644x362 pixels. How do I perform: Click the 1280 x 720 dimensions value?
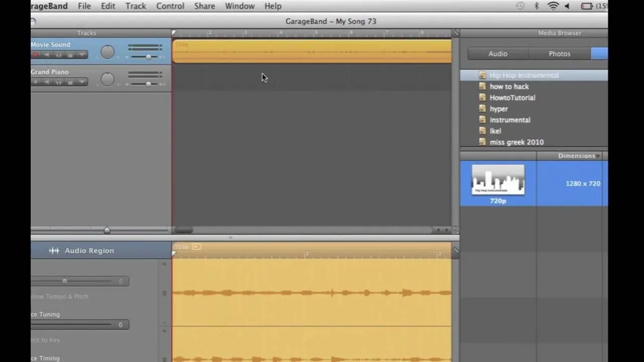click(x=583, y=184)
